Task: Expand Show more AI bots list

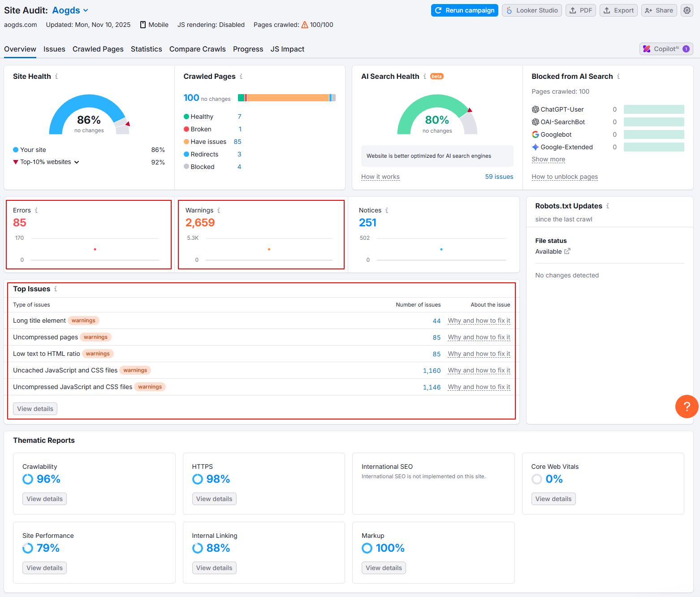Action: coord(548,160)
